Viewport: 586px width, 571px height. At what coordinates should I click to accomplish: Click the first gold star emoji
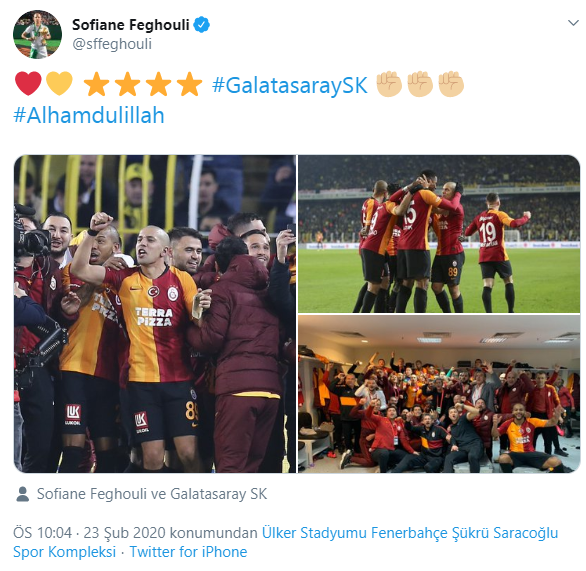96,84
